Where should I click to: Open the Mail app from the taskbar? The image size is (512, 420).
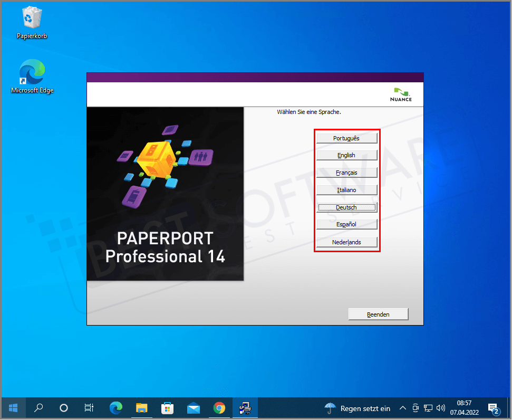click(194, 407)
